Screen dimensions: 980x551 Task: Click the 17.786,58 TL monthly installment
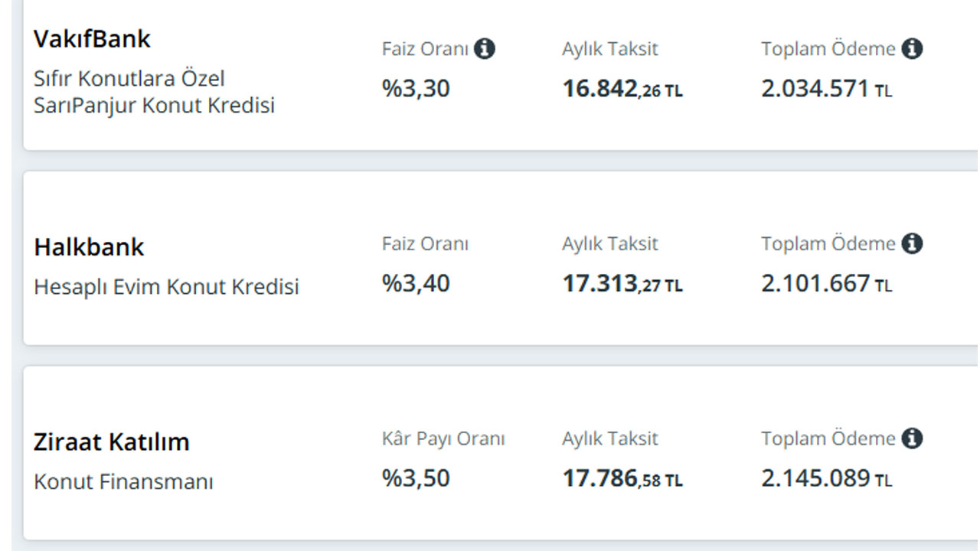622,480
